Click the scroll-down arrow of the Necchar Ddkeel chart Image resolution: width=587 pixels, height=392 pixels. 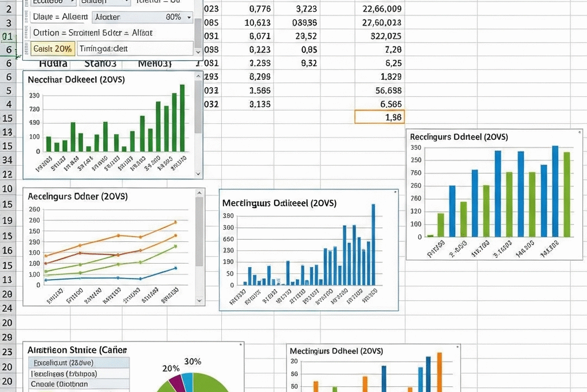point(198,174)
